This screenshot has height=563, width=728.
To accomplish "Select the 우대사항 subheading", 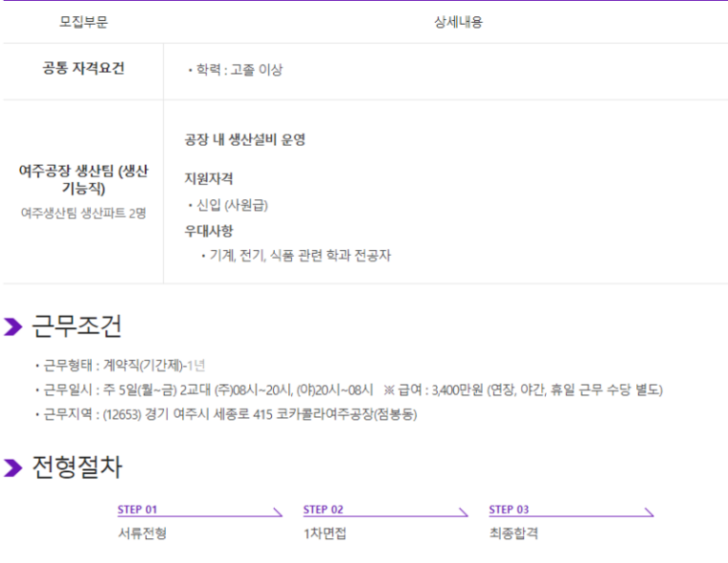I will [209, 230].
